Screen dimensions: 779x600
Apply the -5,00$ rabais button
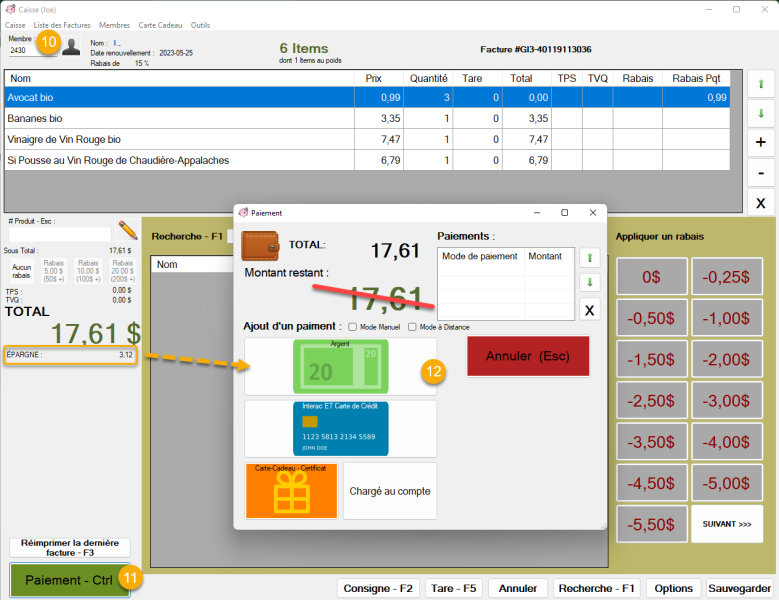[726, 483]
